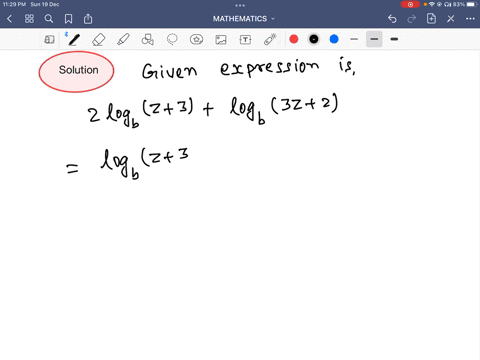Image resolution: width=480 pixels, height=360 pixels.
Task: Tap the three-dot multitasking handle
Action: (x=240, y=5)
